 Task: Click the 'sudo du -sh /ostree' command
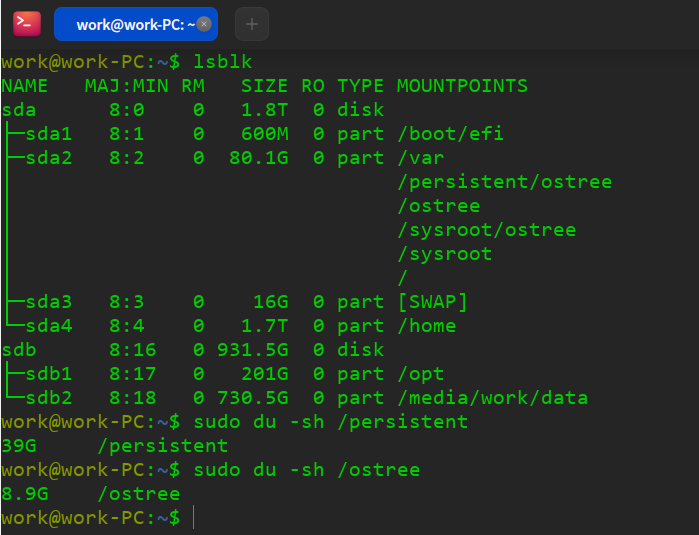tap(307, 471)
